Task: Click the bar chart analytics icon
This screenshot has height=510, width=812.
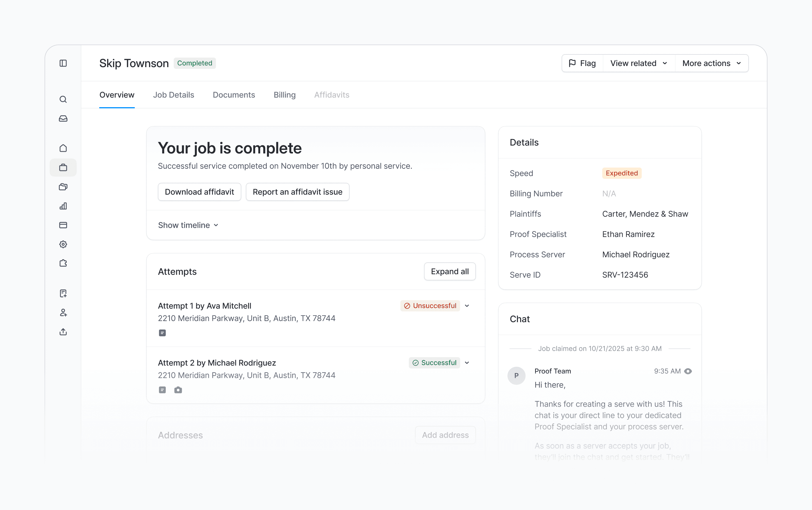Action: [63, 206]
